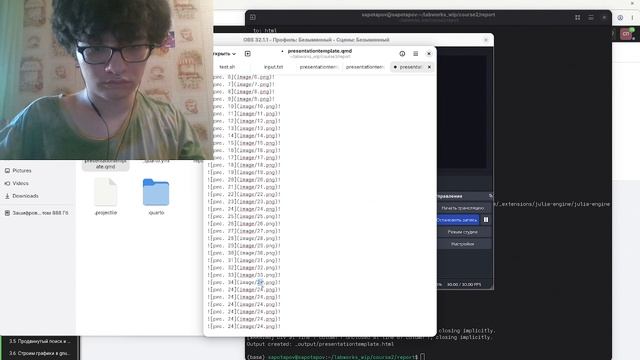
Task: Switch to the second presentationtem tab before the active tab
Action: coord(365,67)
